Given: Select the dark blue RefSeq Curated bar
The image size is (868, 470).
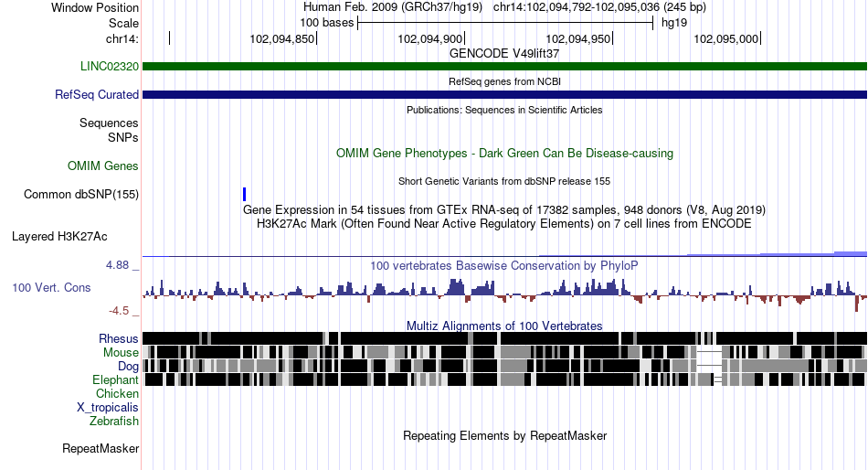Looking at the screenshot, I should click(505, 95).
